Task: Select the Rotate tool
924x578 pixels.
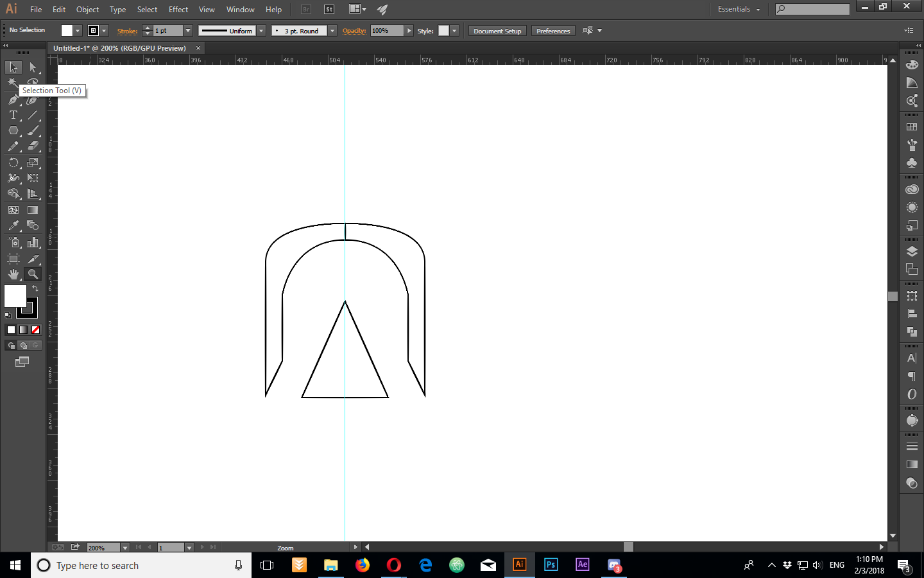Action: point(13,162)
